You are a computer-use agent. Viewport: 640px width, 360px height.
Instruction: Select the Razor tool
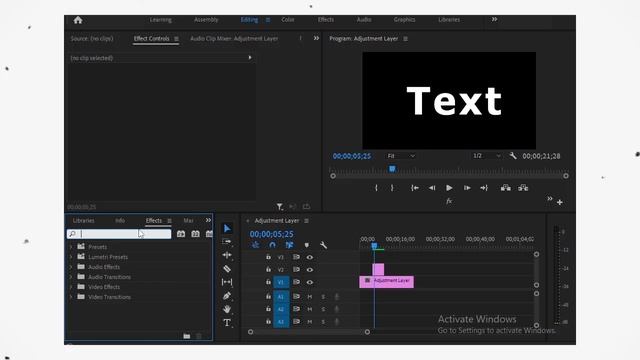pos(227,269)
